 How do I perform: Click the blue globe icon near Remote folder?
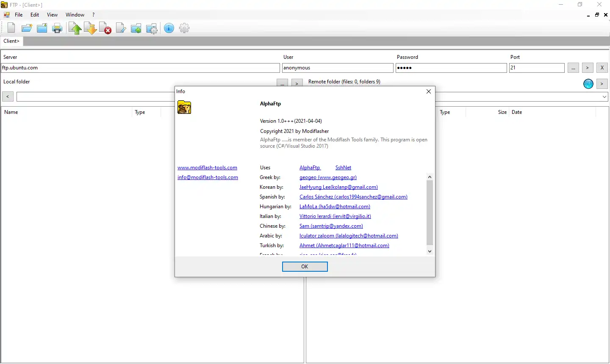click(x=588, y=84)
